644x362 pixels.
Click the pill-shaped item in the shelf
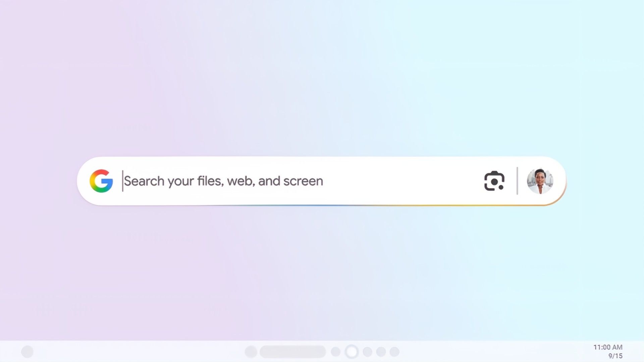pyautogui.click(x=293, y=352)
